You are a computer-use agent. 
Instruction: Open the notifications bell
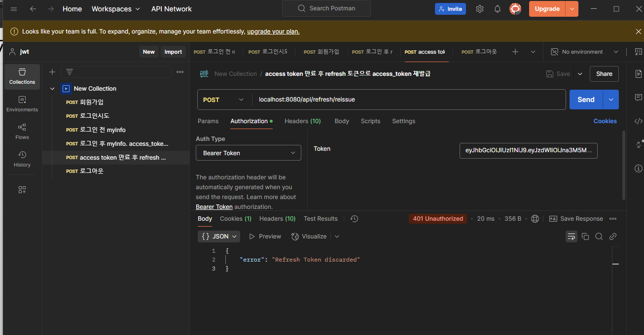point(498,9)
